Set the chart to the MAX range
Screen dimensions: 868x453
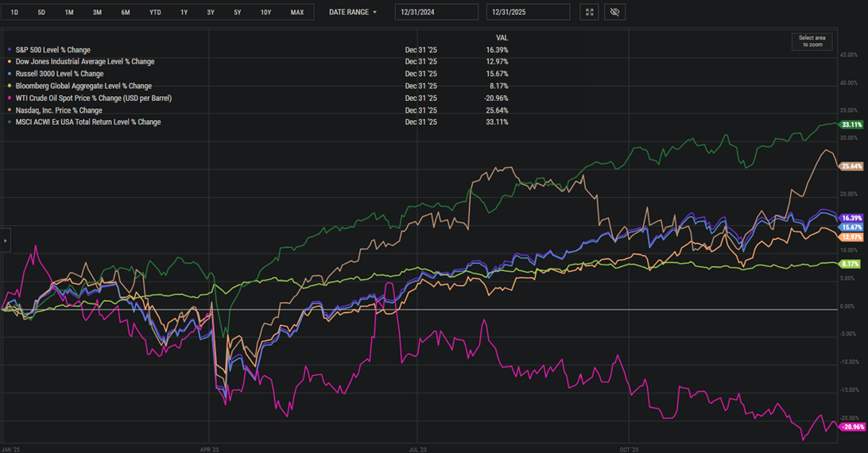(x=296, y=12)
